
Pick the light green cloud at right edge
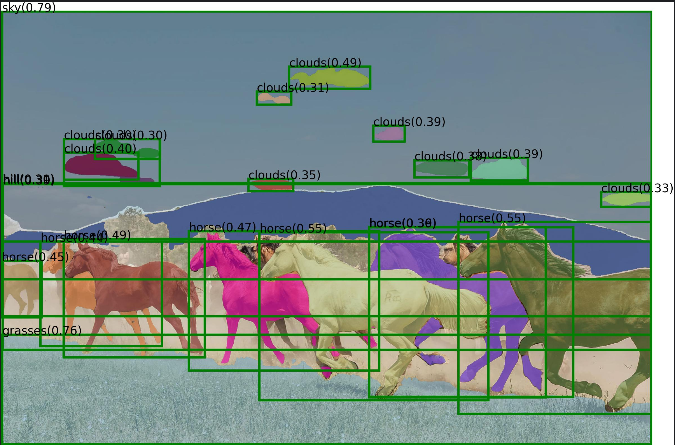(625, 200)
